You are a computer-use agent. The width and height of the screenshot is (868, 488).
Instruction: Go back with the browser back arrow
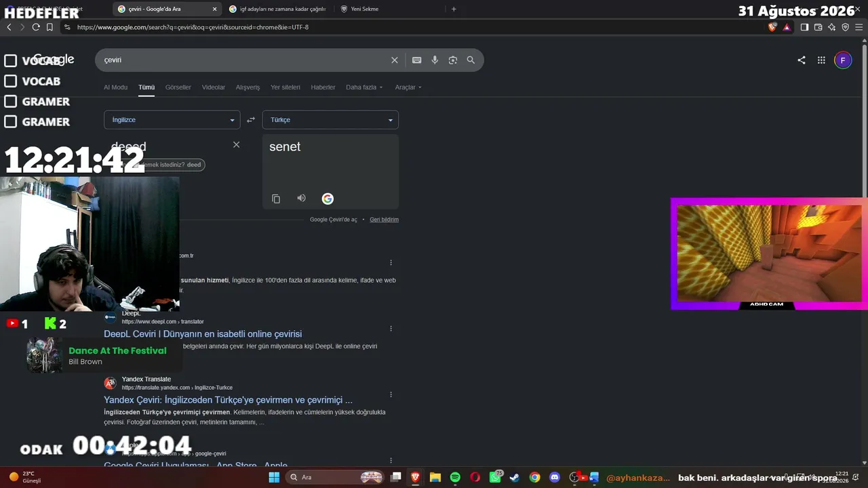coord(9,27)
